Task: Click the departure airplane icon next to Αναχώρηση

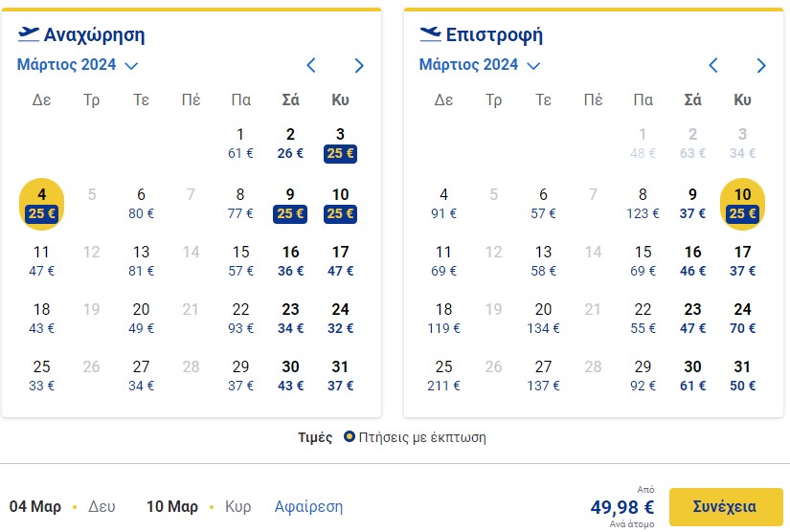Action: coord(28,34)
